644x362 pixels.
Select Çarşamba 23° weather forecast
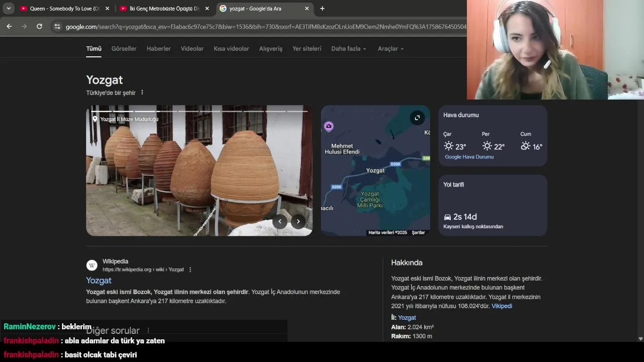[455, 142]
